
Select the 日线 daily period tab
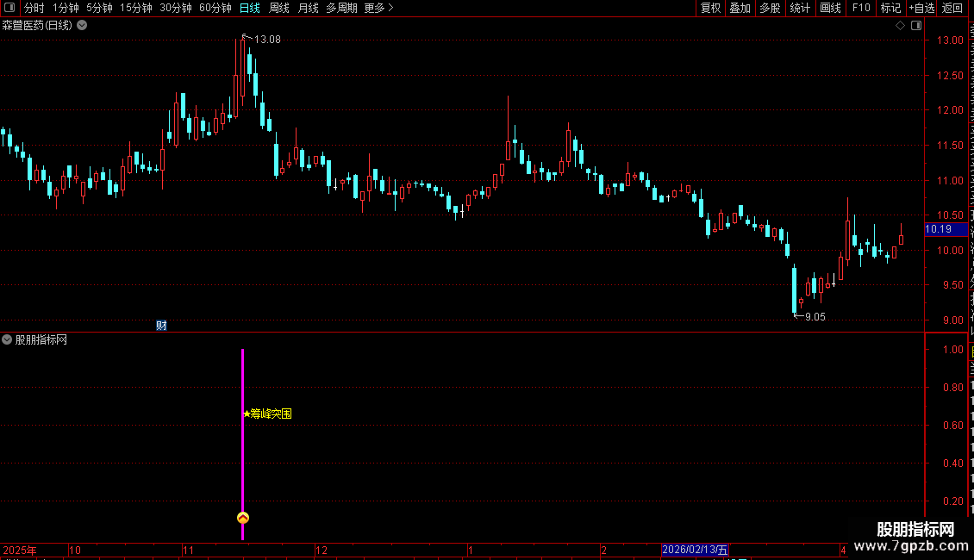[250, 8]
